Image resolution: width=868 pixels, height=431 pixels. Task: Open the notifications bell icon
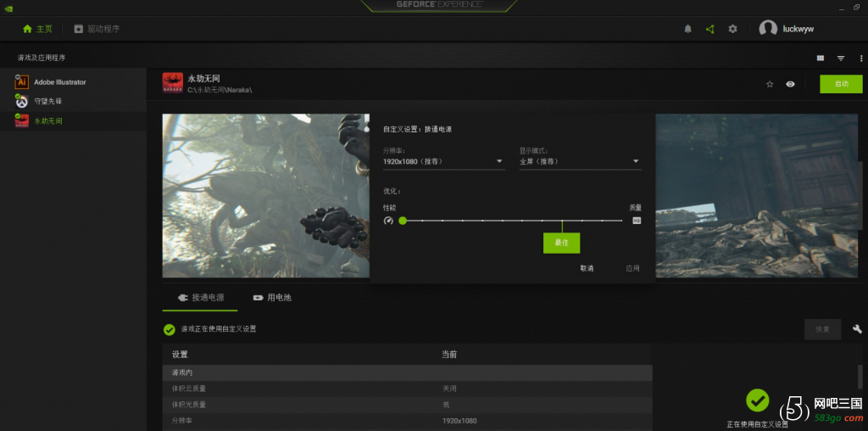tap(687, 29)
